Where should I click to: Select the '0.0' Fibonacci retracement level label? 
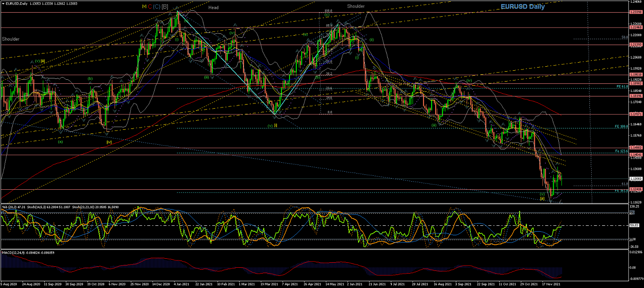point(330,112)
